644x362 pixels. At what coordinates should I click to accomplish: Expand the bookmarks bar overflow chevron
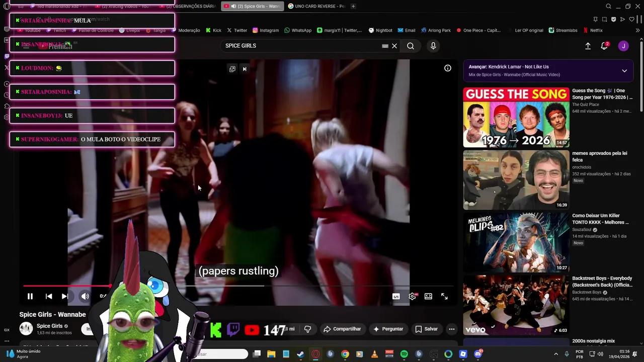(x=637, y=30)
